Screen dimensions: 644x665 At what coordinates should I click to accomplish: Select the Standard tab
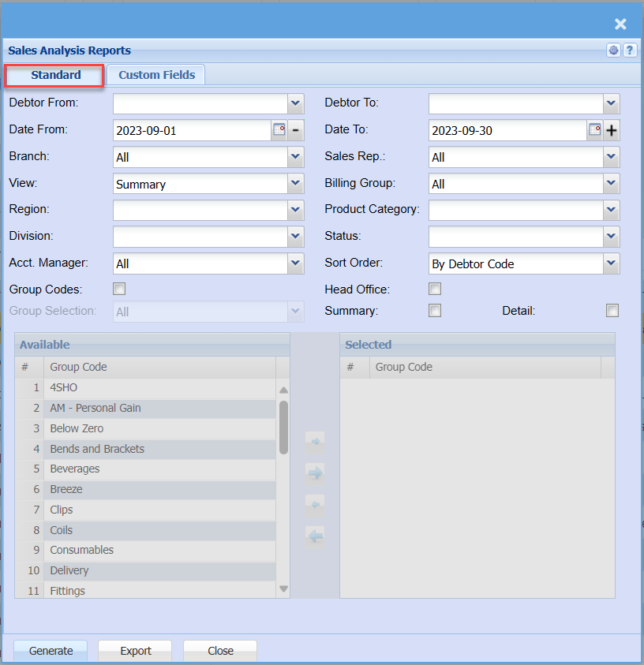(x=55, y=75)
